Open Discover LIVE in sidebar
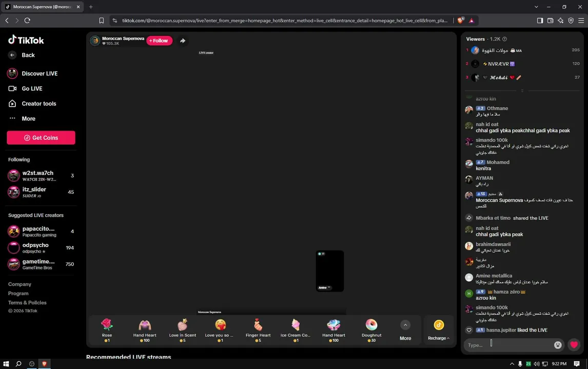Screen dimensions: 588x369 click(x=33, y=73)
